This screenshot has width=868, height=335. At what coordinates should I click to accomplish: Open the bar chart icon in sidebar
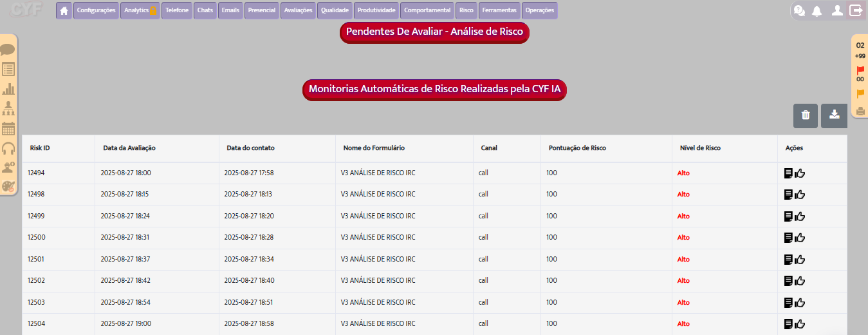click(x=8, y=89)
